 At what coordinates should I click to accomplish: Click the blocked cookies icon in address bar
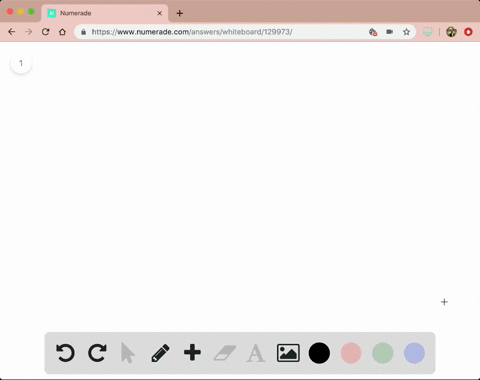pos(373,32)
